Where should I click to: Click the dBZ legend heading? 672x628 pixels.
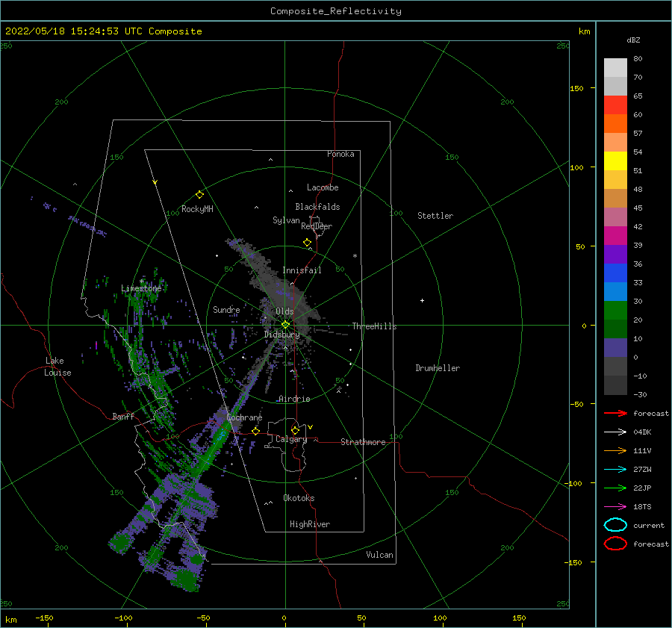coord(633,40)
